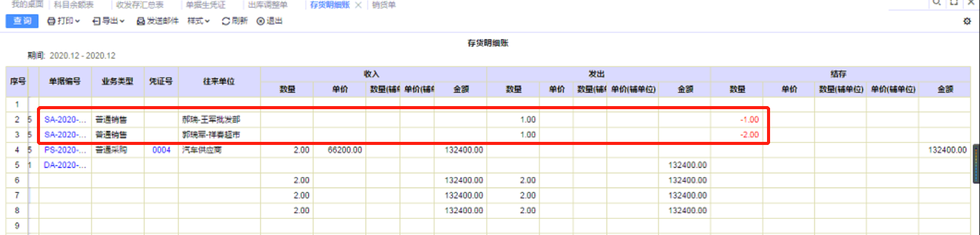Expand the 导出 dropdown arrow

[x=122, y=22]
